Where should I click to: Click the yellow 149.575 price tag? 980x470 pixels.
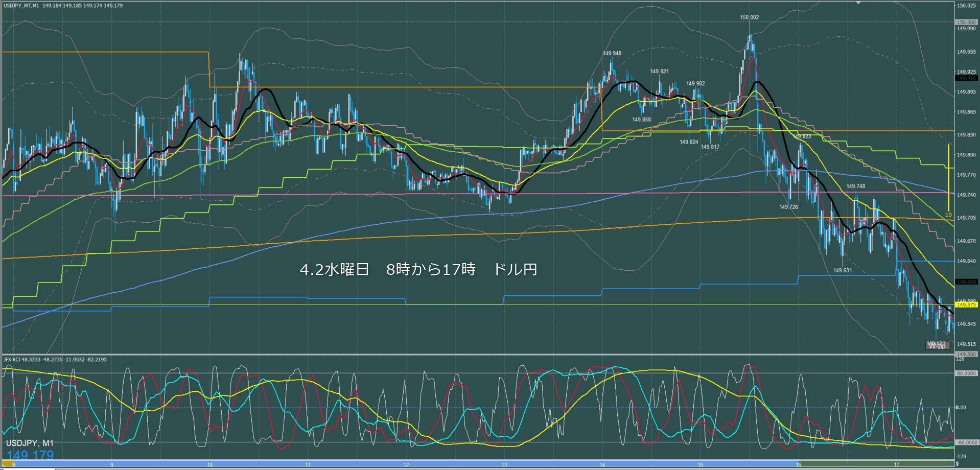[966, 304]
